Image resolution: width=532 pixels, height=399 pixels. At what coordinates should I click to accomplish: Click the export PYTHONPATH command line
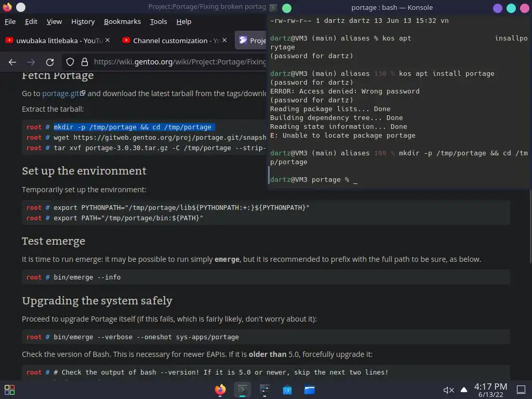click(181, 207)
